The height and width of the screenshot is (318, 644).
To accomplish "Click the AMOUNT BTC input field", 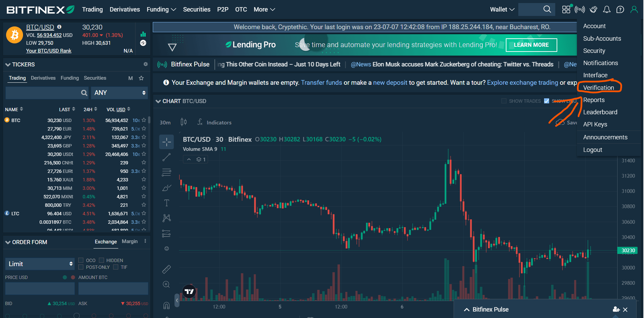I will [113, 289].
